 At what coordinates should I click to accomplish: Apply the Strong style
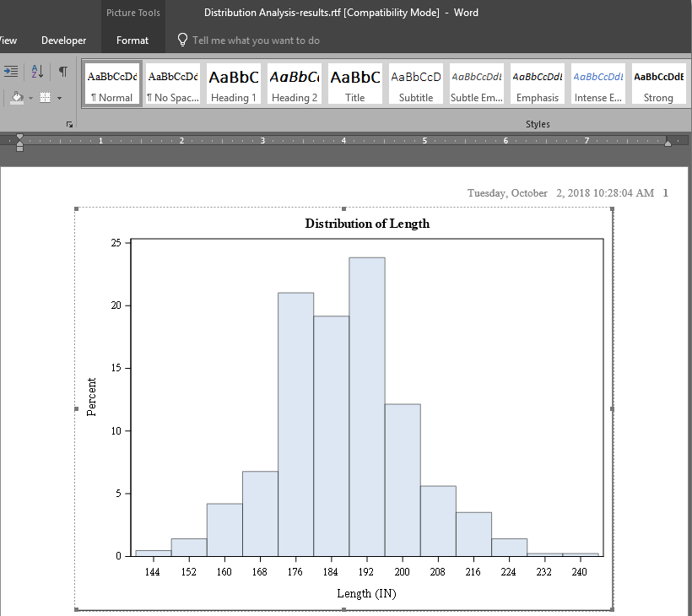coord(658,84)
